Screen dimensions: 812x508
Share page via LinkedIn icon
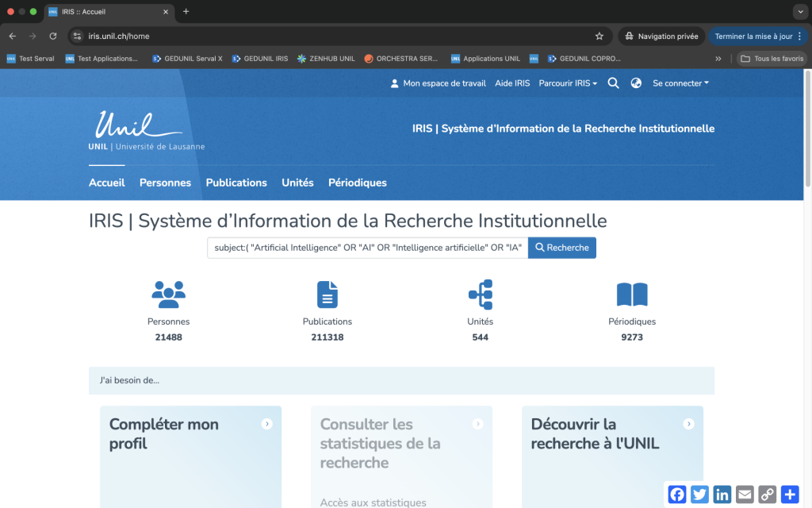click(722, 495)
